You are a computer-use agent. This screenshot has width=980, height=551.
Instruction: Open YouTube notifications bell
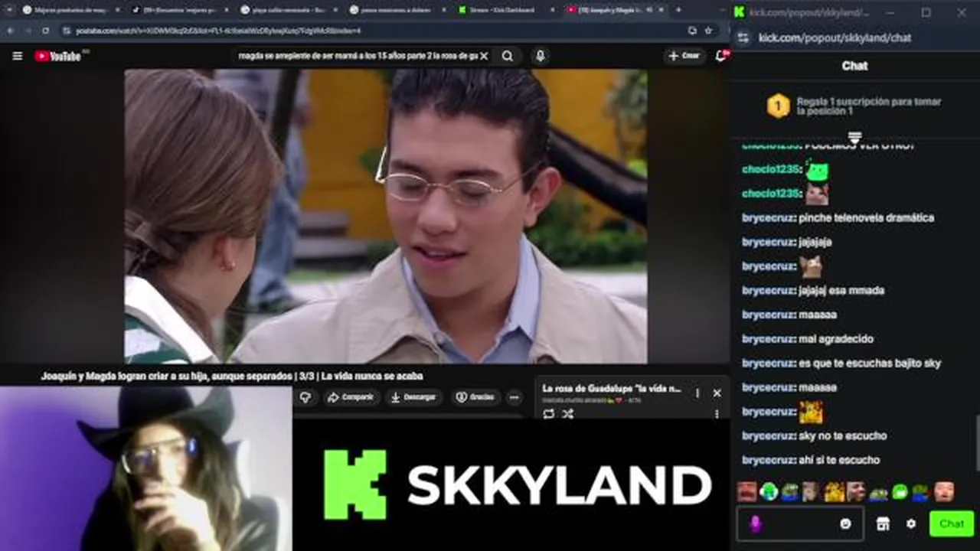[x=721, y=56]
